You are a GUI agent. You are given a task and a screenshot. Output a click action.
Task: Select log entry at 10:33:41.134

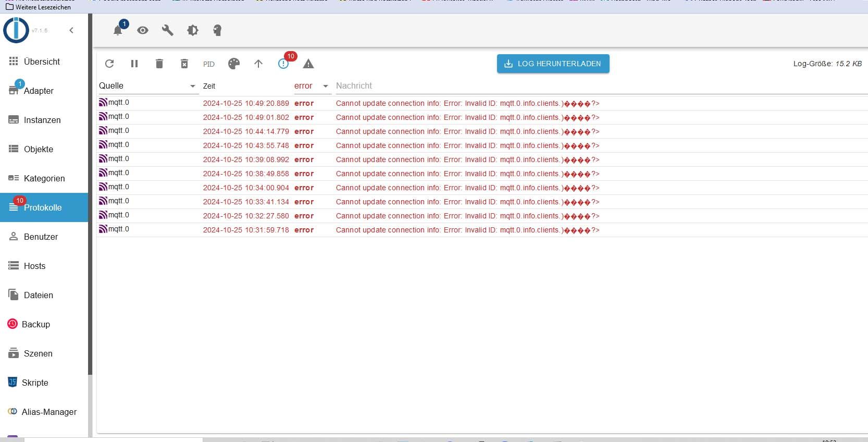pos(482,202)
